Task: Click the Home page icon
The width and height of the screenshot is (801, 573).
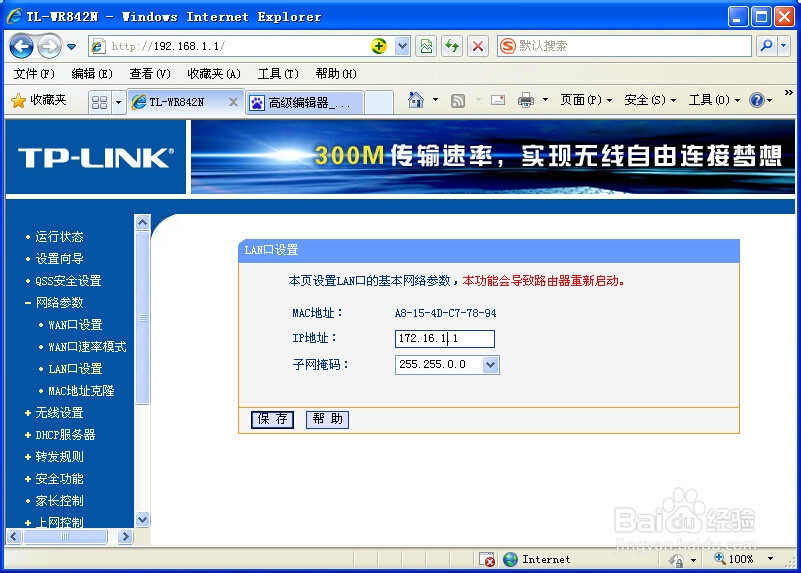Action: (416, 100)
